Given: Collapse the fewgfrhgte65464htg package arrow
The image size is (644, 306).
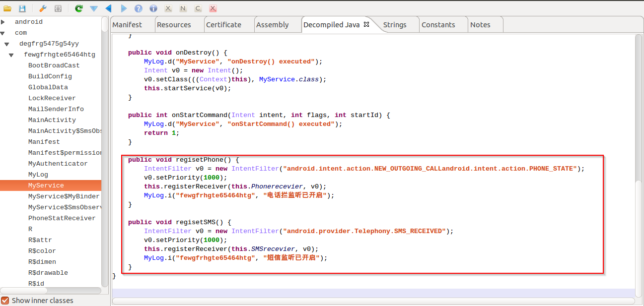Looking at the screenshot, I should tap(12, 55).
